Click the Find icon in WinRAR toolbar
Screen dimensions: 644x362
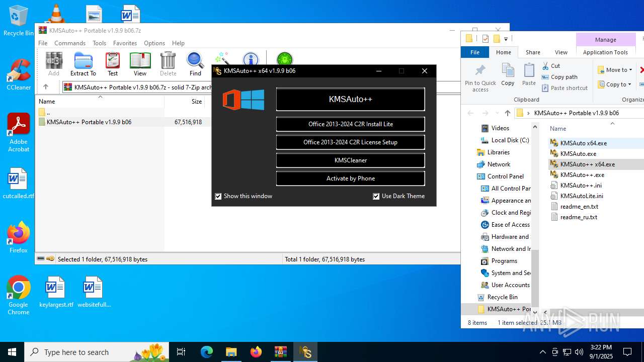coord(195,64)
